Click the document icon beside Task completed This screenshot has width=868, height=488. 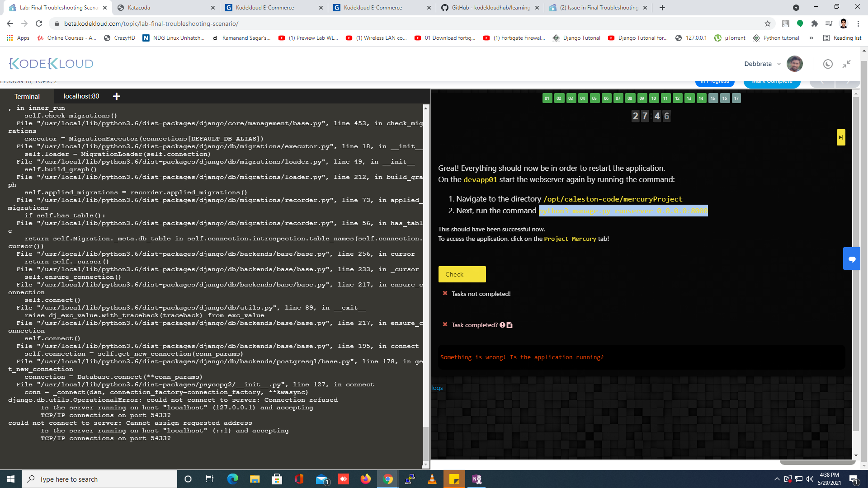coord(509,325)
